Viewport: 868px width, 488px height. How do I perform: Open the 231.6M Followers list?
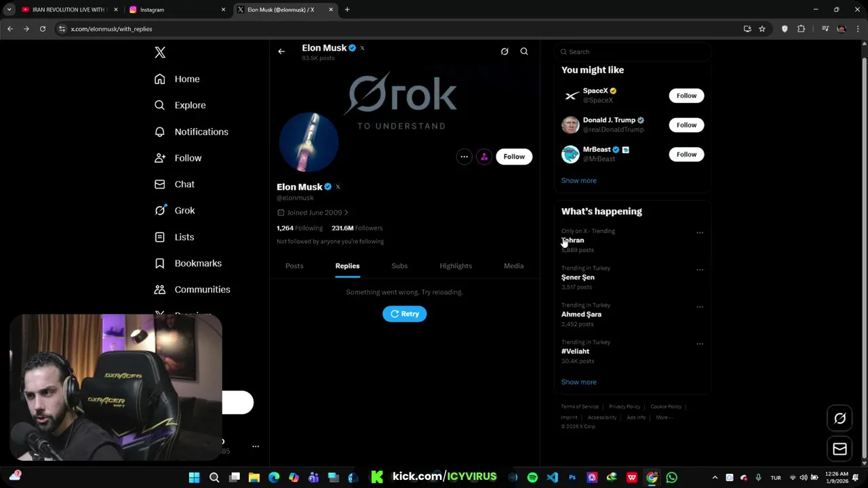pyautogui.click(x=357, y=228)
